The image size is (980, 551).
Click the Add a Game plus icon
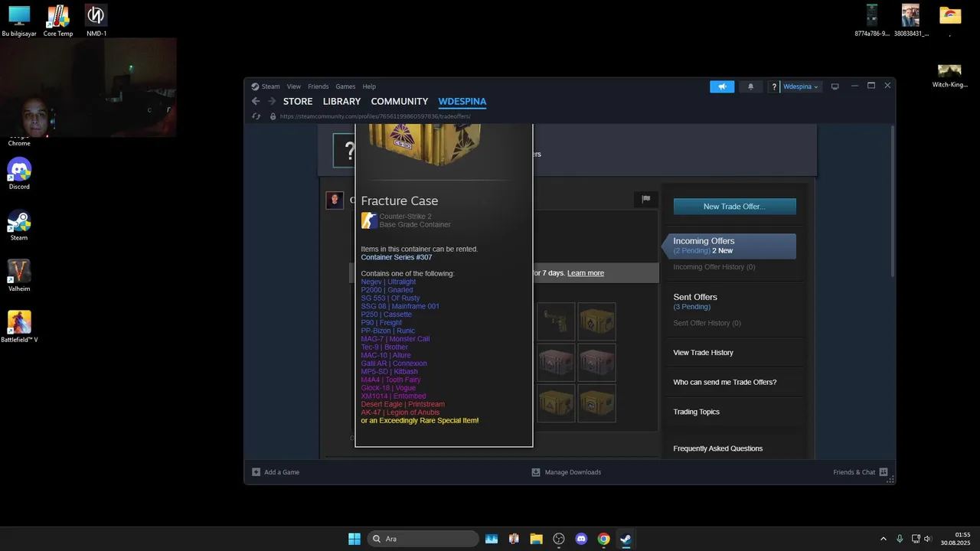tap(256, 472)
